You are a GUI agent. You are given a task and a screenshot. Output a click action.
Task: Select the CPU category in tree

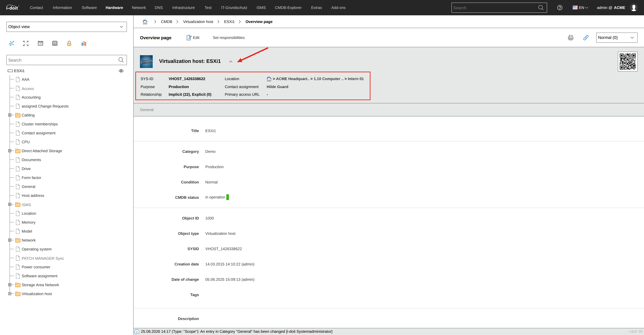click(26, 142)
